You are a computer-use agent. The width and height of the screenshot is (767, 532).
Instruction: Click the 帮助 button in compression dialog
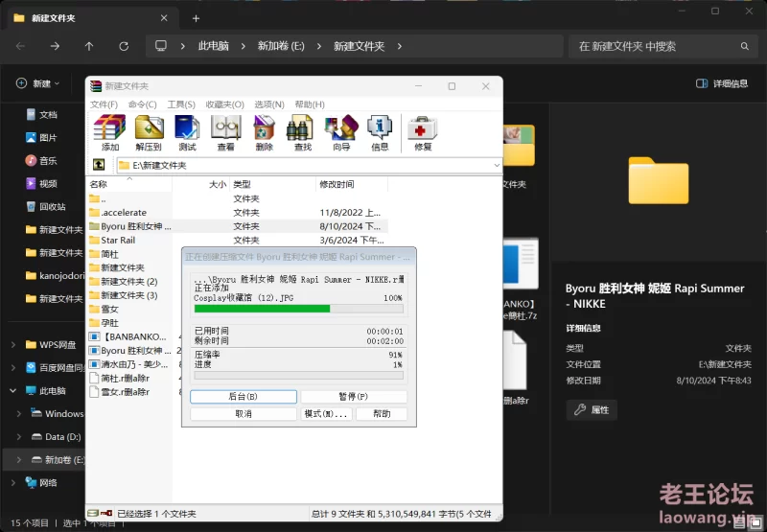[x=382, y=414]
